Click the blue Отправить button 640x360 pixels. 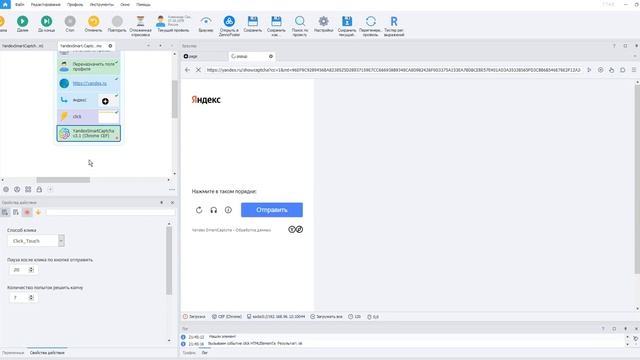coord(272,210)
